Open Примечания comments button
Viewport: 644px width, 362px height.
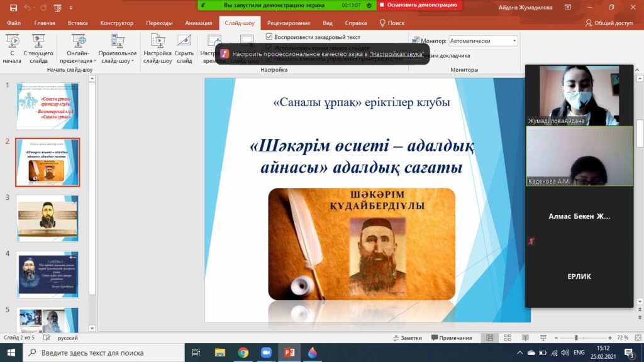452,337
